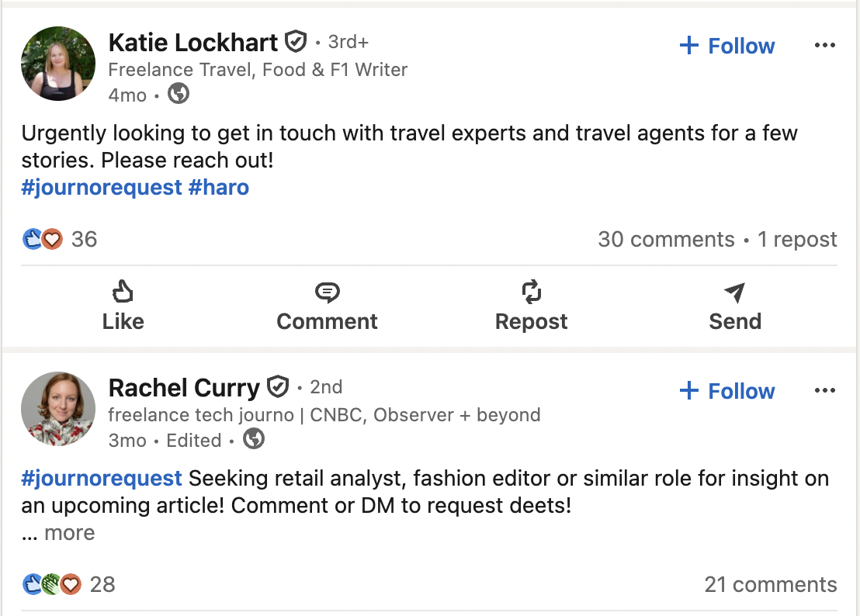This screenshot has width=860, height=616.
Task: Click the Comment speech bubble icon
Action: (327, 292)
